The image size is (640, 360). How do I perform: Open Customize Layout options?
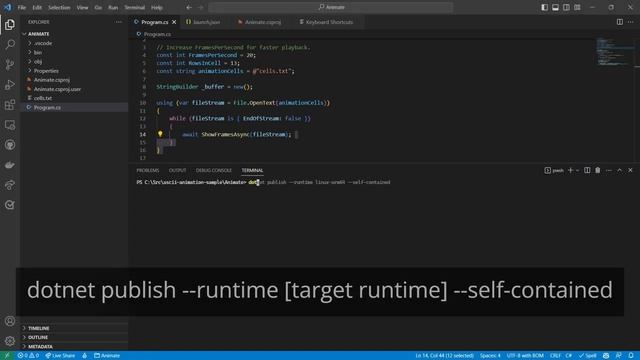577,7
